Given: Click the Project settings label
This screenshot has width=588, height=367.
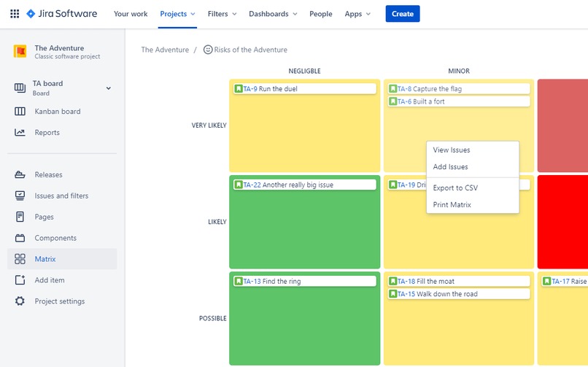Looking at the screenshot, I should [x=60, y=301].
